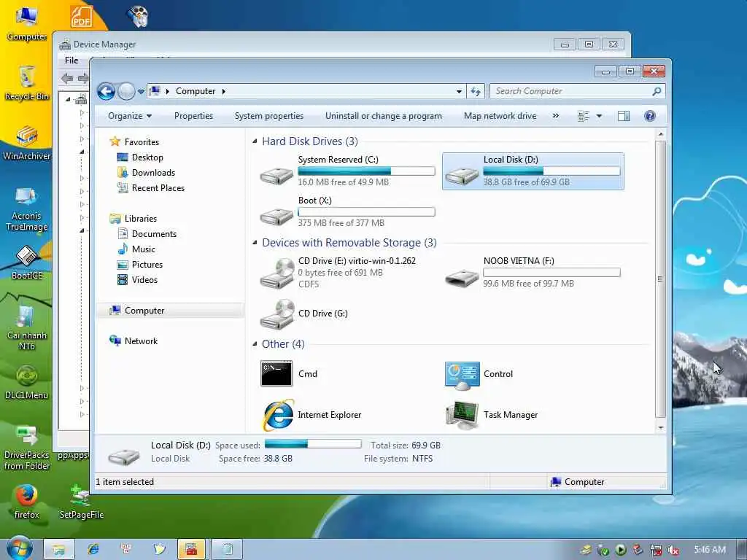Image resolution: width=747 pixels, height=560 pixels.
Task: Click the search magnifier icon
Action: pyautogui.click(x=657, y=91)
